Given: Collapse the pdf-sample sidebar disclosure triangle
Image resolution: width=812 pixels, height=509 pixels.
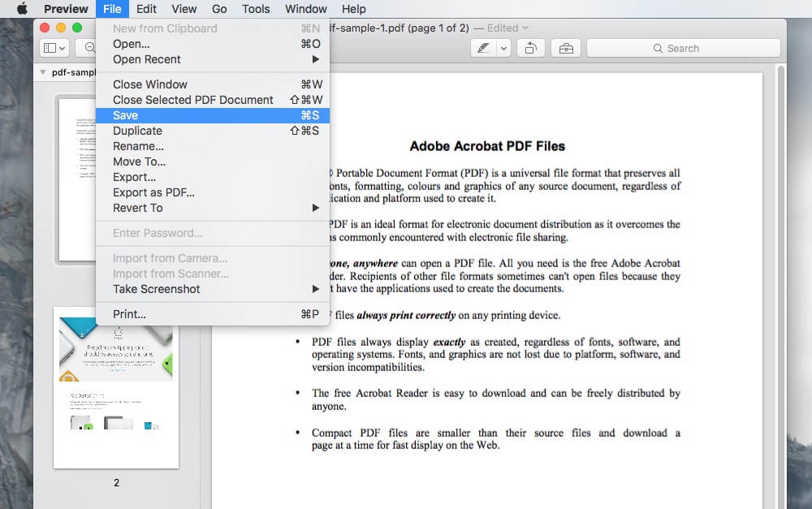Looking at the screenshot, I should click(43, 72).
